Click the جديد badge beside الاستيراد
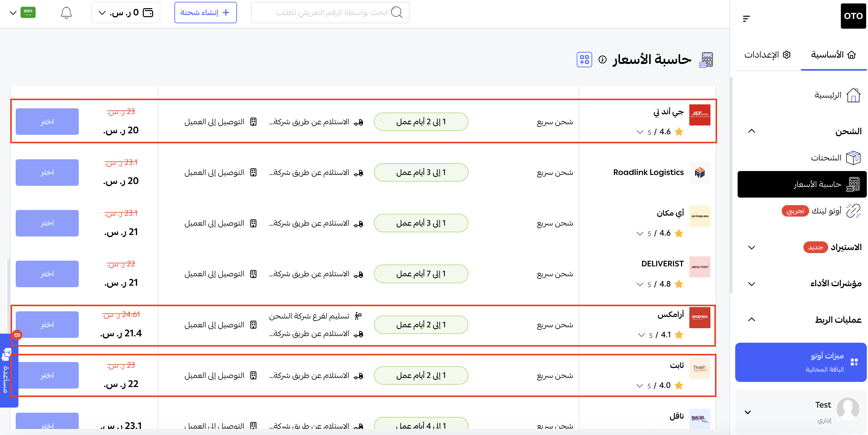The image size is (868, 435). 816,247
